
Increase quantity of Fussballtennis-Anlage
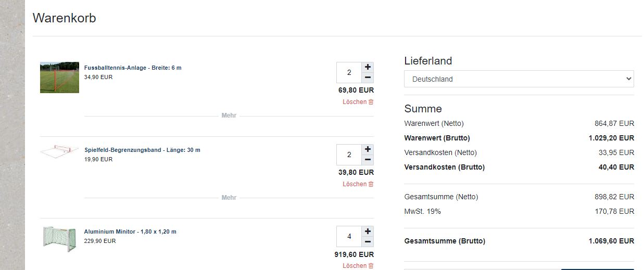(368, 67)
